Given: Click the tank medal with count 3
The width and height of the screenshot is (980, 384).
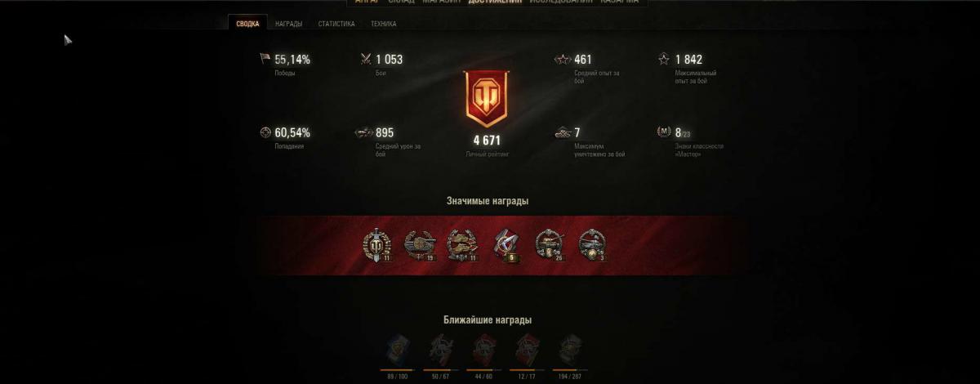Looking at the screenshot, I should click(x=591, y=245).
